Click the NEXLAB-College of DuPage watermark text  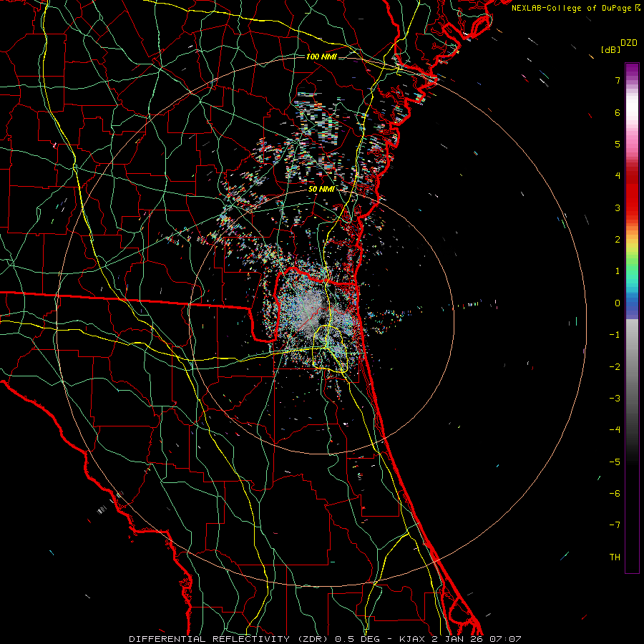click(x=572, y=8)
